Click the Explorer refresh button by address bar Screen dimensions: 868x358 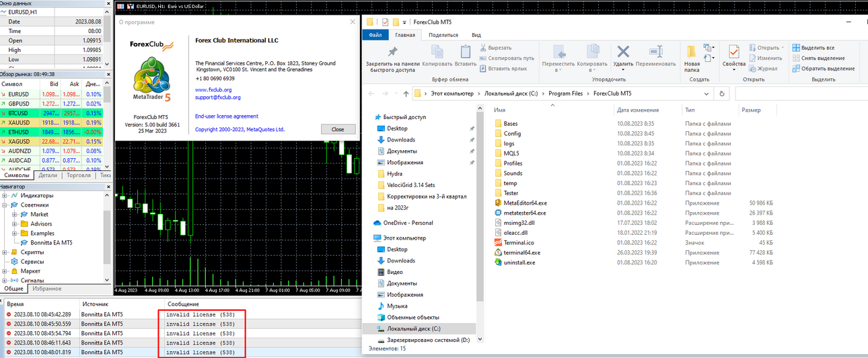723,94
